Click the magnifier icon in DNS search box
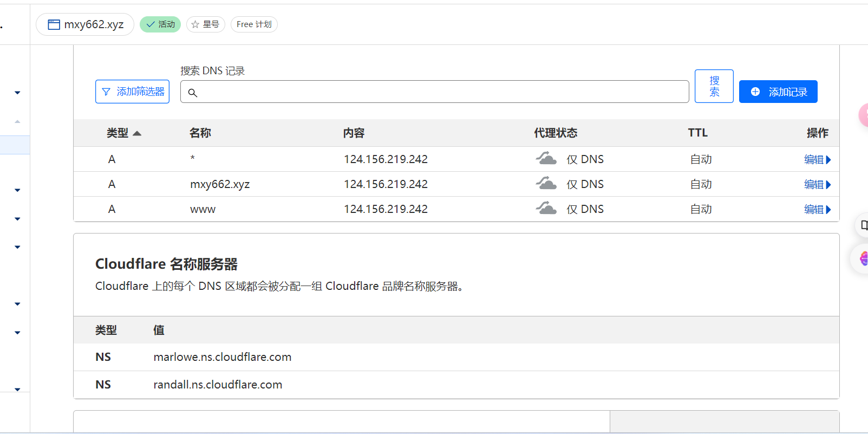The image size is (868, 434). point(193,93)
